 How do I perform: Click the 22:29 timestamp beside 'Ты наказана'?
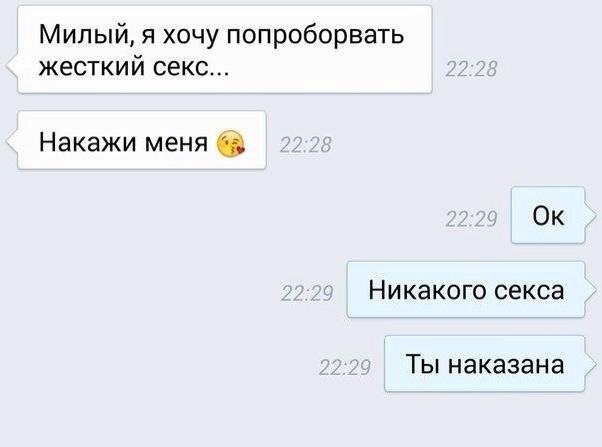(344, 367)
